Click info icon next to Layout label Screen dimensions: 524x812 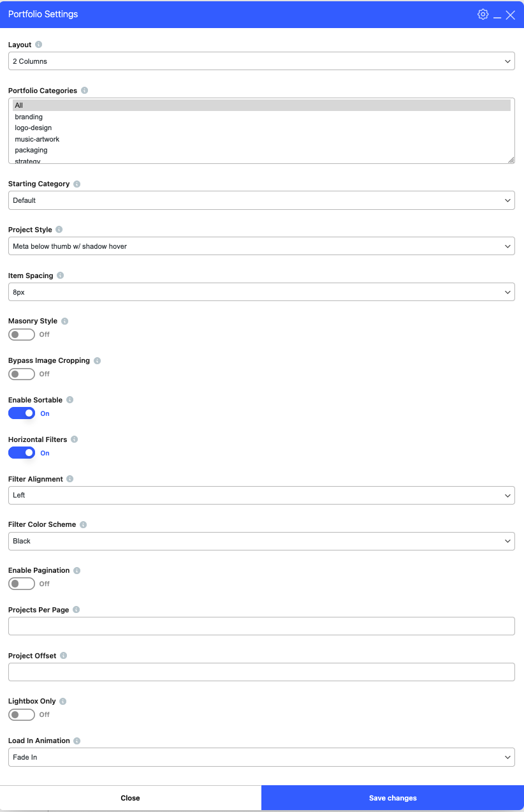pyautogui.click(x=39, y=45)
